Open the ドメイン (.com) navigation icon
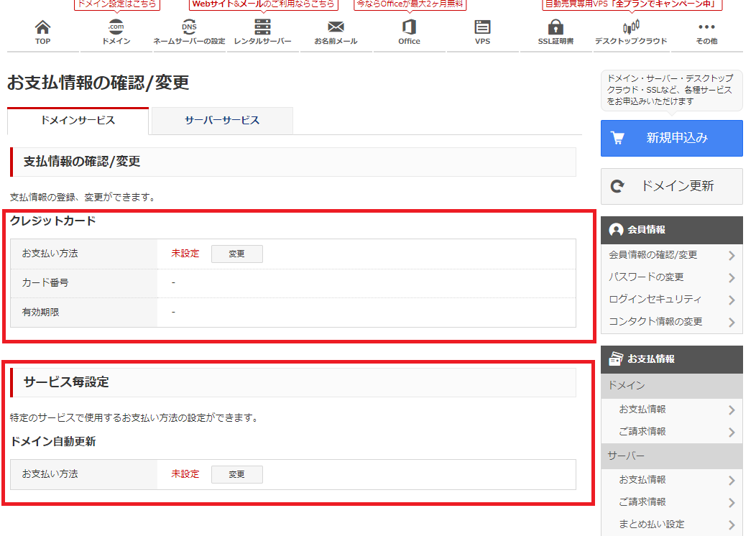 tap(116, 29)
